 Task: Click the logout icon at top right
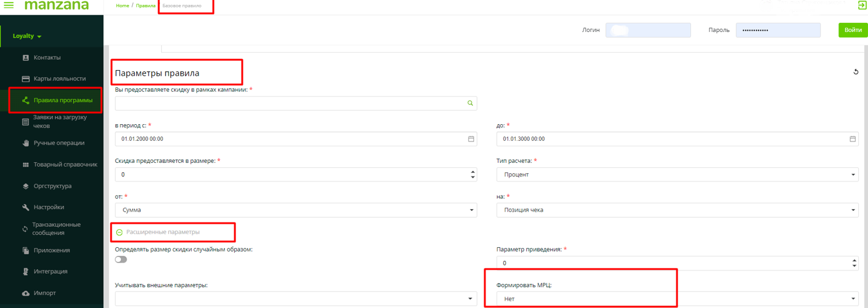pyautogui.click(x=862, y=6)
